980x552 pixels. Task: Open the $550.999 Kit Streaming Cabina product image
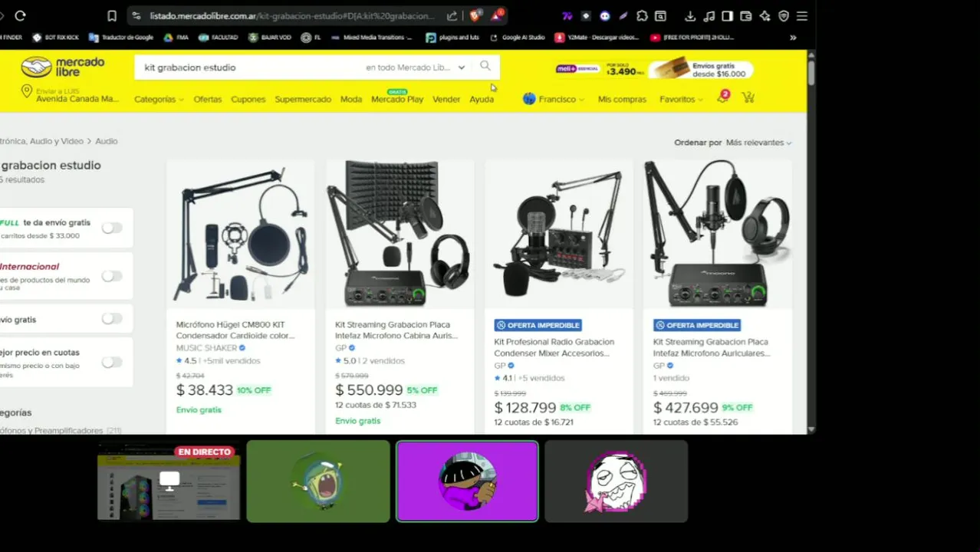[x=400, y=234]
